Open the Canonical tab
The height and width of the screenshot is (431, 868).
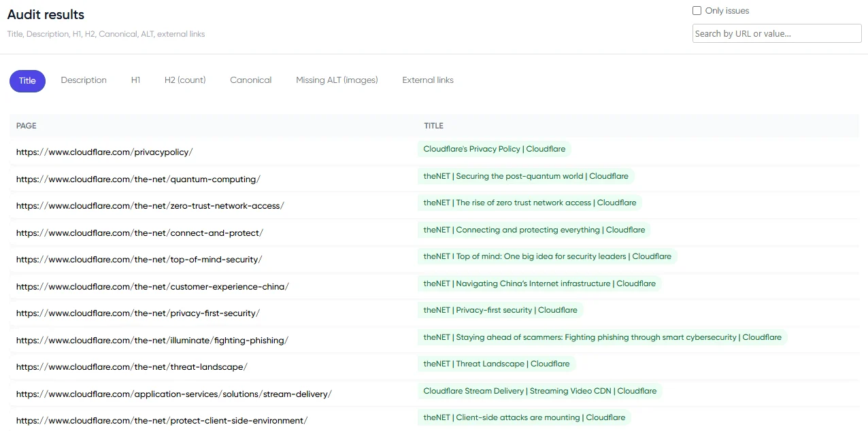(x=250, y=80)
